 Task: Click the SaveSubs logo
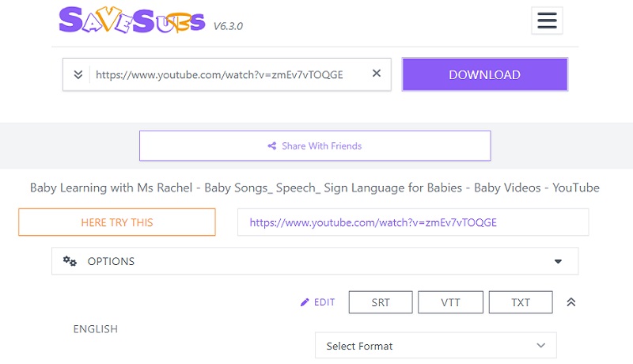tap(132, 20)
